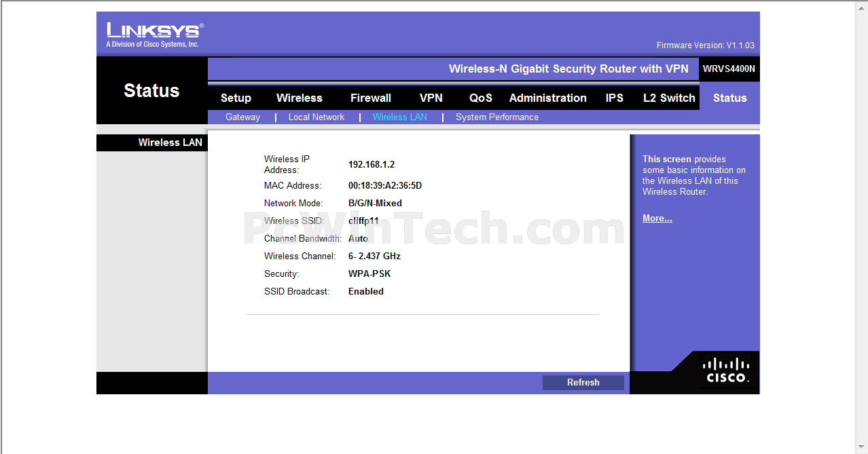Screen dimensions: 868x454
Task: Click the Network Mode label
Action: (293, 203)
